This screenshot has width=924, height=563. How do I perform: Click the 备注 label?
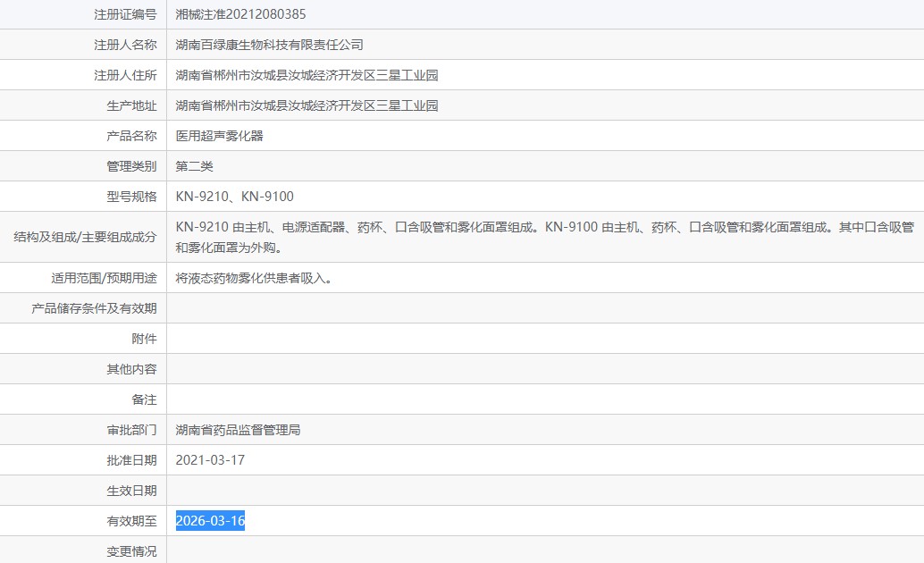click(144, 399)
